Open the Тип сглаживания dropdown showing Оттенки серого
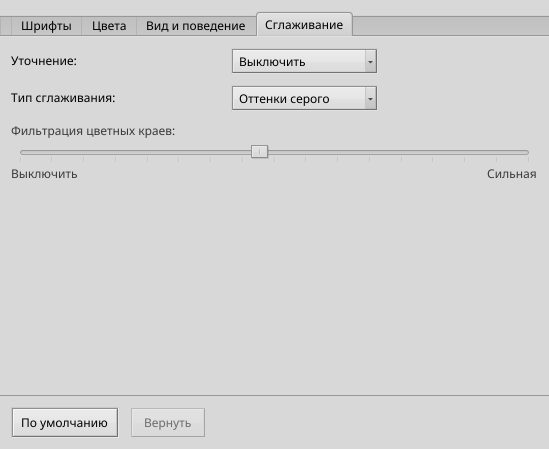The height and width of the screenshot is (449, 549). click(x=304, y=98)
